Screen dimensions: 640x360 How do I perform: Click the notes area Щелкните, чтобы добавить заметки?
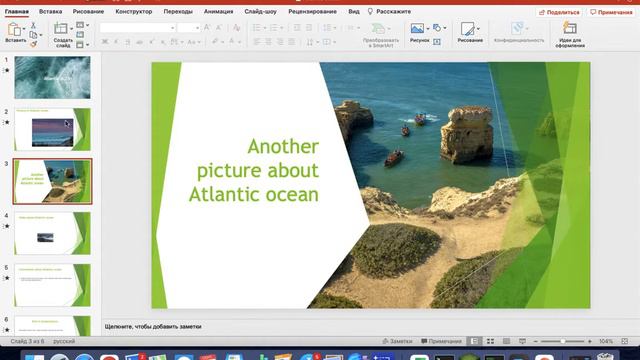pos(153,327)
